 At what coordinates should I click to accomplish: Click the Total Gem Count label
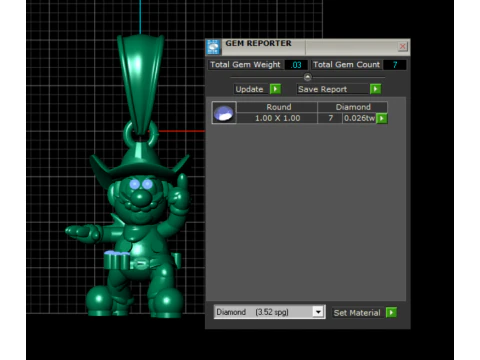point(346,65)
